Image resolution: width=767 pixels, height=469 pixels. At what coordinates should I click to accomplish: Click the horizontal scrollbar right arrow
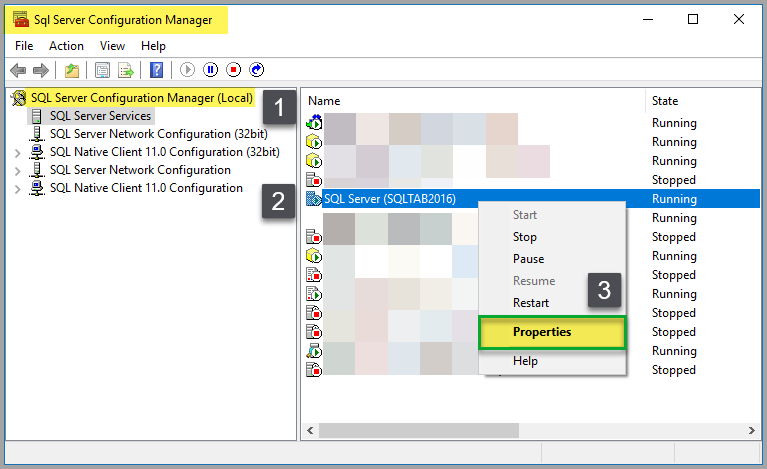(751, 430)
